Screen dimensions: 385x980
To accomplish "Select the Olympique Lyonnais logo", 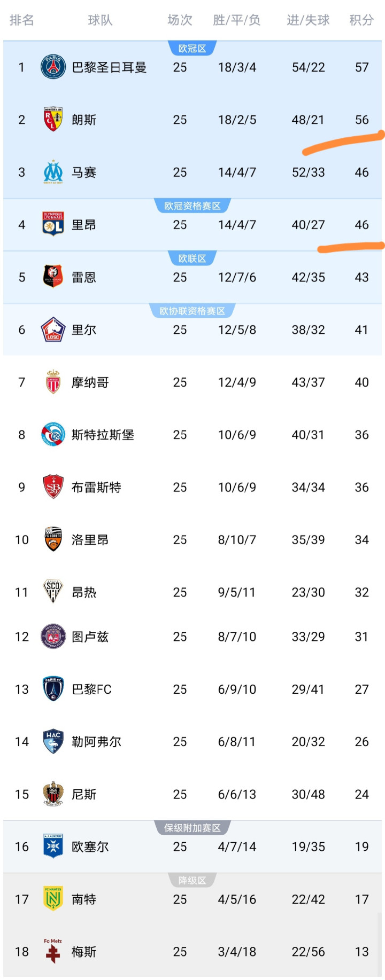I will [x=53, y=224].
